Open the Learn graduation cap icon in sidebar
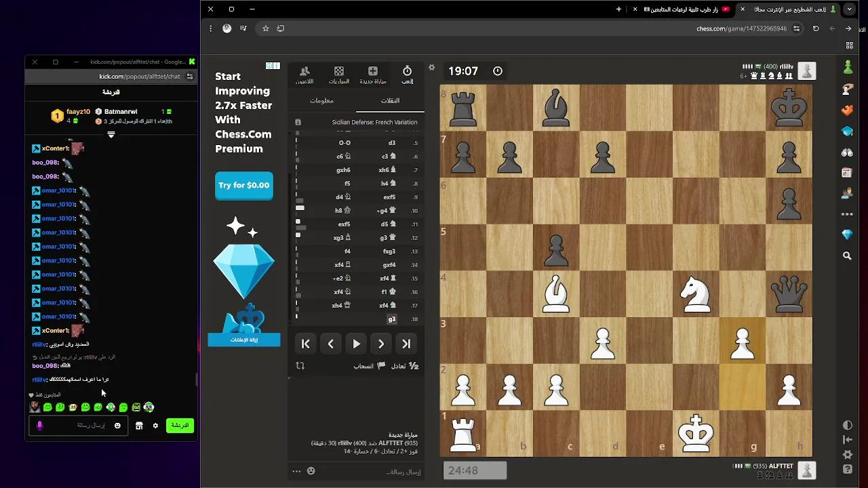This screenshot has width=868, height=488. [x=848, y=131]
